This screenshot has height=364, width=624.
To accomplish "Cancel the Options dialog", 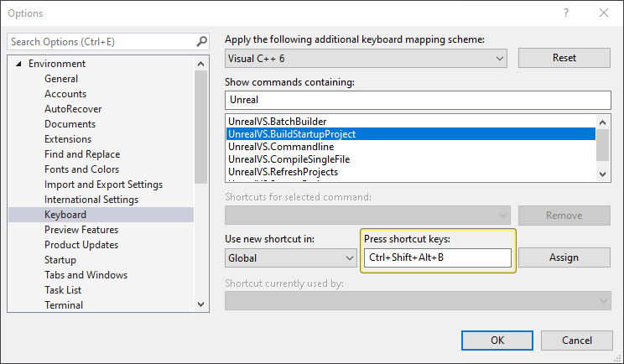I will pos(576,340).
